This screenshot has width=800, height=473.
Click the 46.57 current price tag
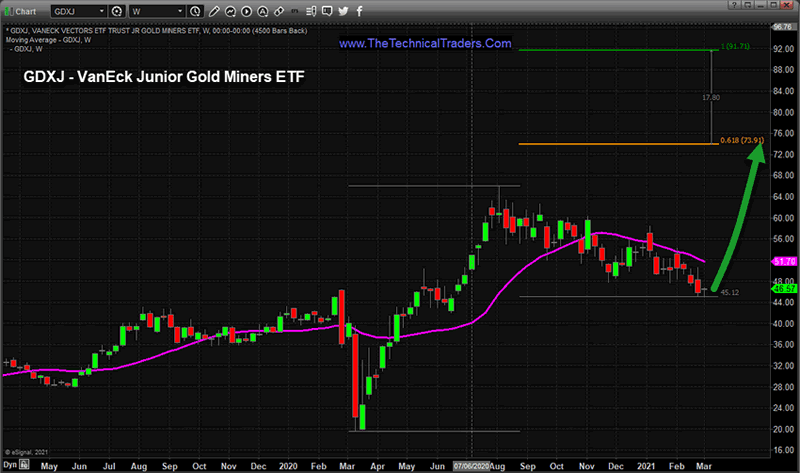[784, 289]
